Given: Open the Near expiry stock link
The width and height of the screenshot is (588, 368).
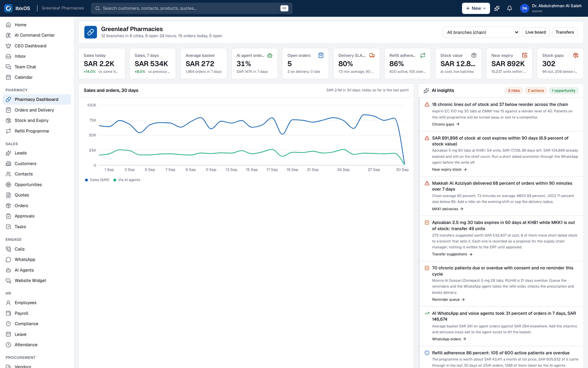Looking at the screenshot, I should tap(450, 170).
